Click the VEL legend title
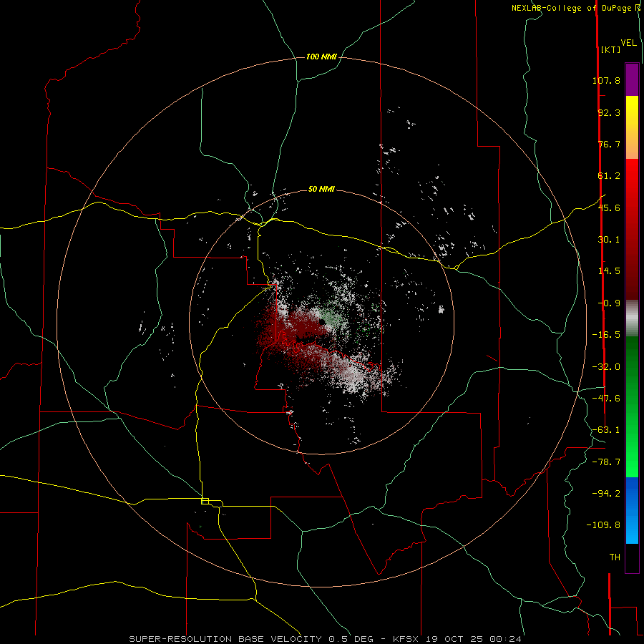 (x=628, y=43)
